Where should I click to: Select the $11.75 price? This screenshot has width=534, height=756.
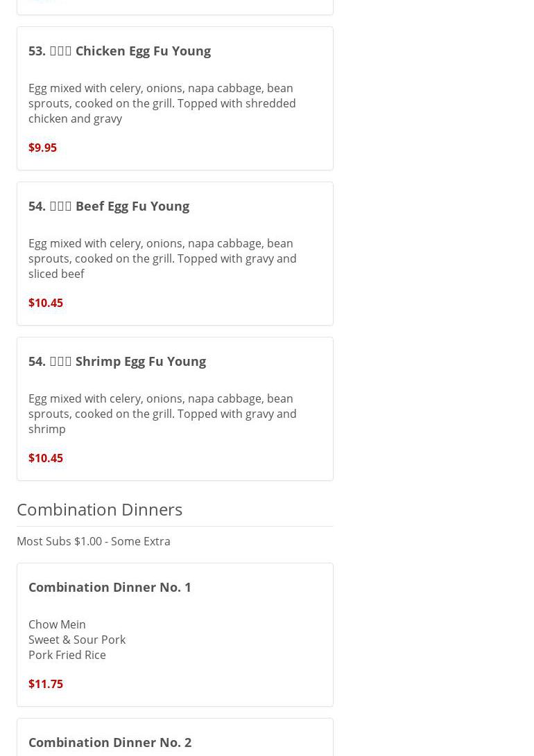pos(46,684)
